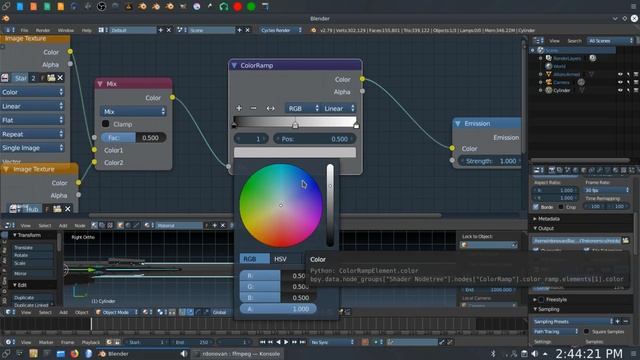The height and width of the screenshot is (360, 640).
Task: Add a new scene with plus icon
Action: [240, 30]
